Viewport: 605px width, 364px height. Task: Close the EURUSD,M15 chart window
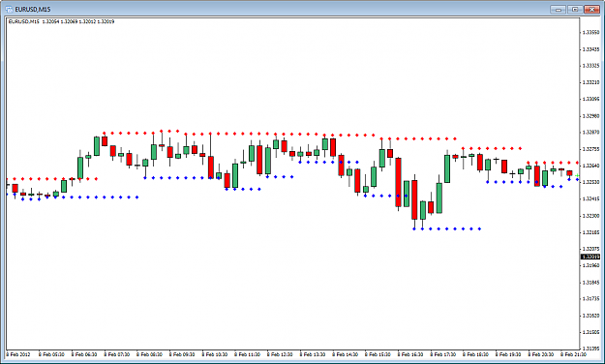591,10
